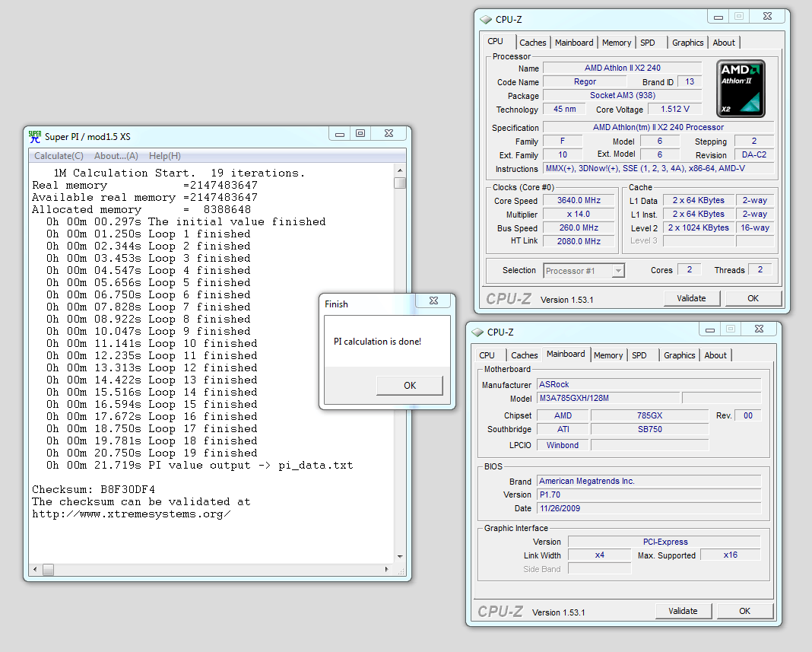Click the Super PI window title icon
Viewport: 812px width, 652px height.
pos(35,137)
